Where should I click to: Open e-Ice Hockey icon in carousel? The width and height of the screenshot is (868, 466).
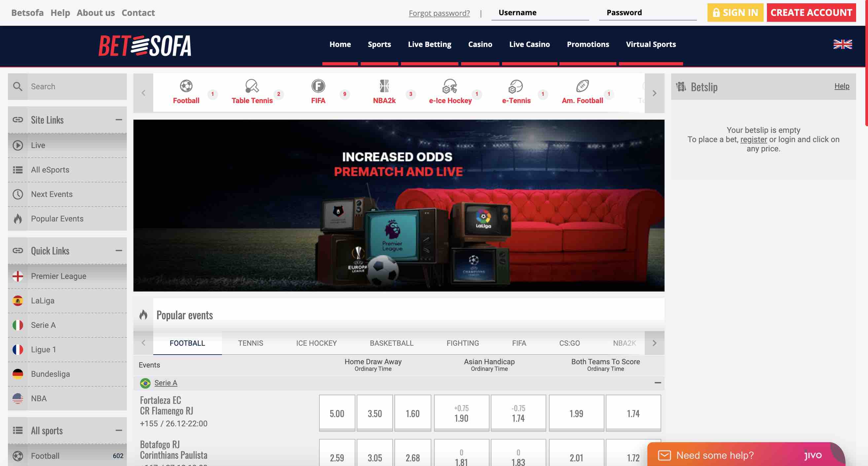(450, 86)
